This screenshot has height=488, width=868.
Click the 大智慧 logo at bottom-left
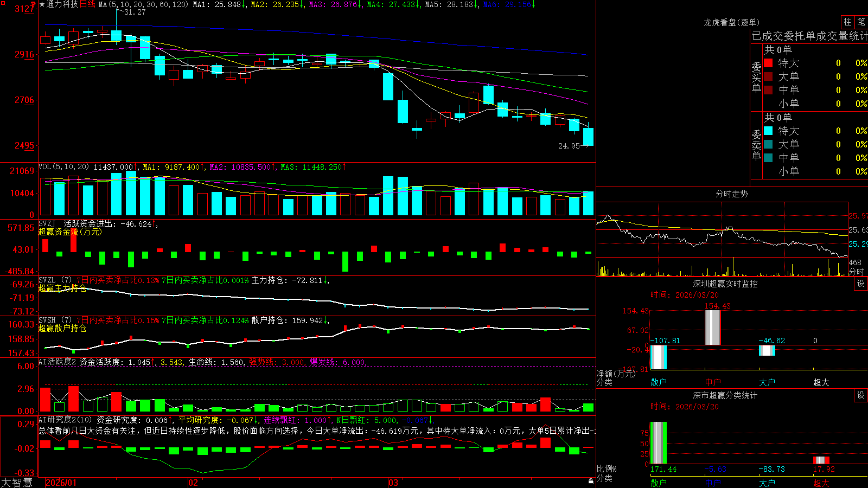point(17,483)
